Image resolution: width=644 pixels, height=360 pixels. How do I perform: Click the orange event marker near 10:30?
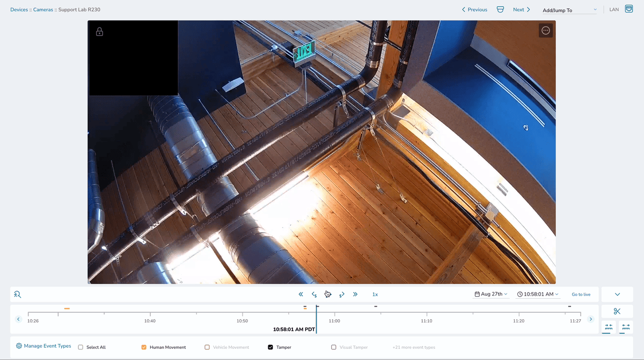67,308
